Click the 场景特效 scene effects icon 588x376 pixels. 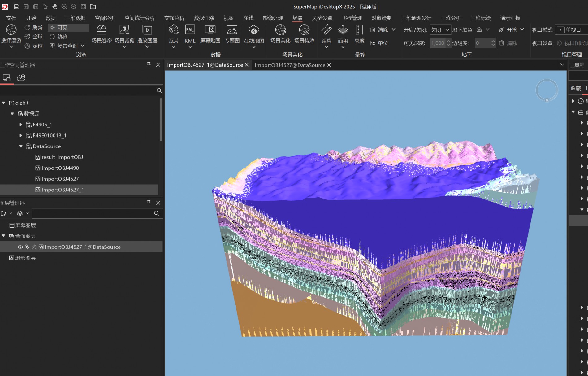point(304,30)
